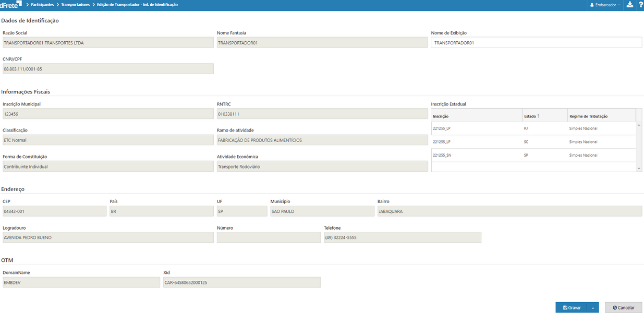
Task: Open help via question mark icon
Action: coord(640,5)
